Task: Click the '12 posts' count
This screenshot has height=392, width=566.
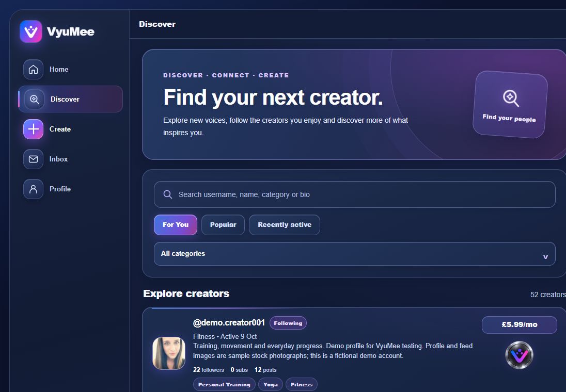Action: (265, 370)
